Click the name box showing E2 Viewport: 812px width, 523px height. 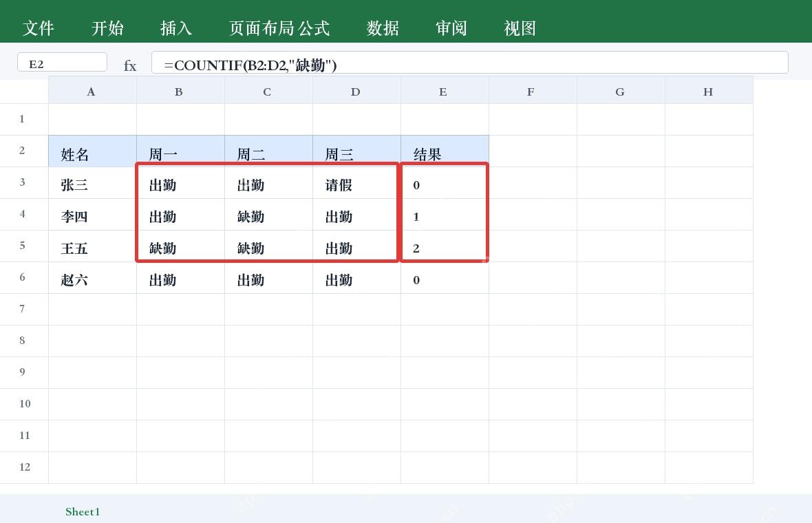(62, 62)
